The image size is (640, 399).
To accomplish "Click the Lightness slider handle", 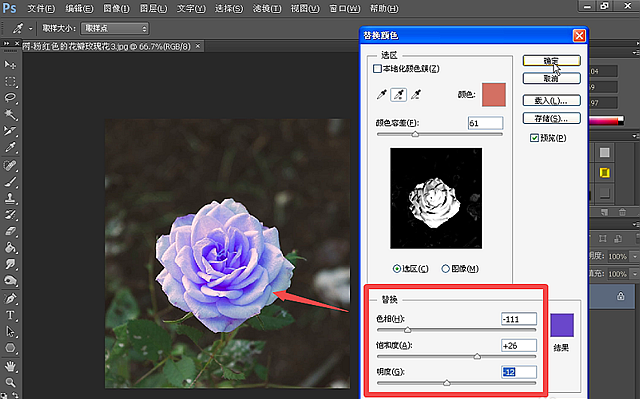I will 447,383.
